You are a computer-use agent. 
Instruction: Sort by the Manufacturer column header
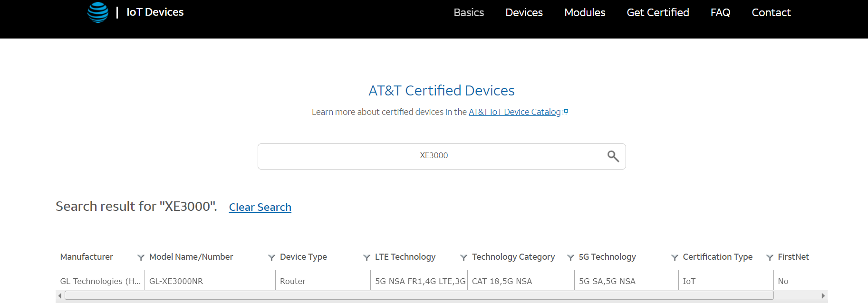point(87,257)
